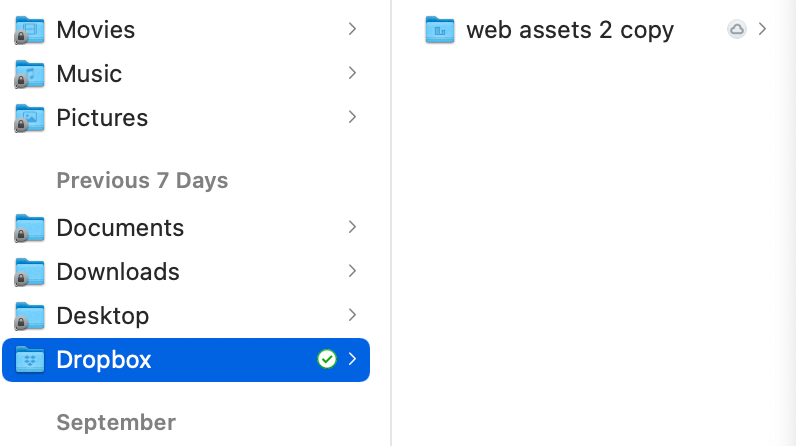This screenshot has height=446, width=796.
Task: Select the Dropbox row label
Action: pyautogui.click(x=104, y=360)
